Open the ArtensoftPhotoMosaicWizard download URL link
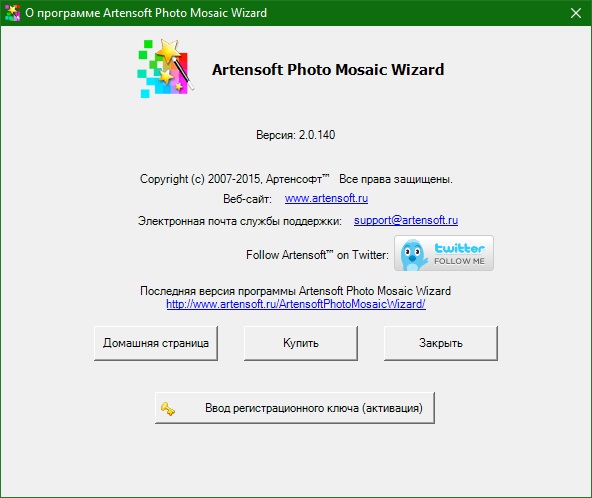The height and width of the screenshot is (498, 592). [296, 304]
